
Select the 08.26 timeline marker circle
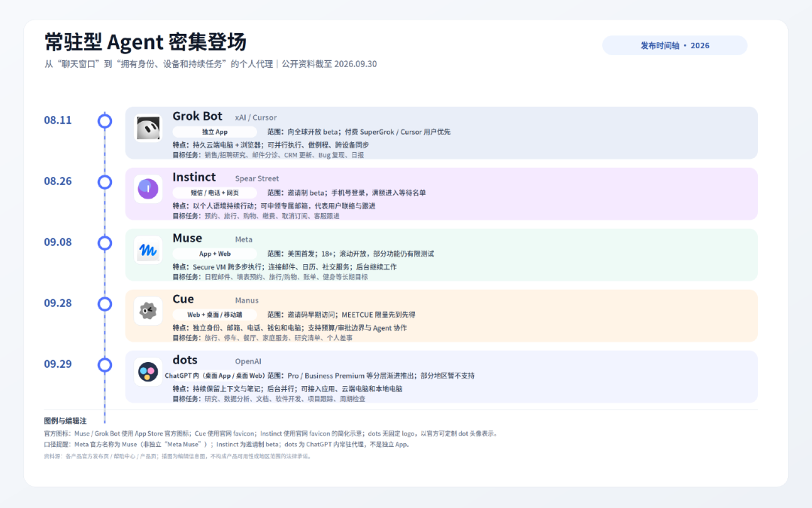(105, 182)
